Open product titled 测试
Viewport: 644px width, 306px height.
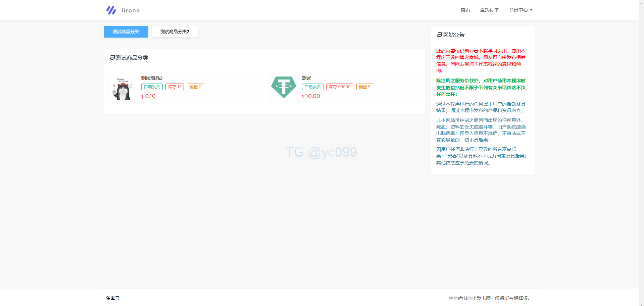pos(306,78)
